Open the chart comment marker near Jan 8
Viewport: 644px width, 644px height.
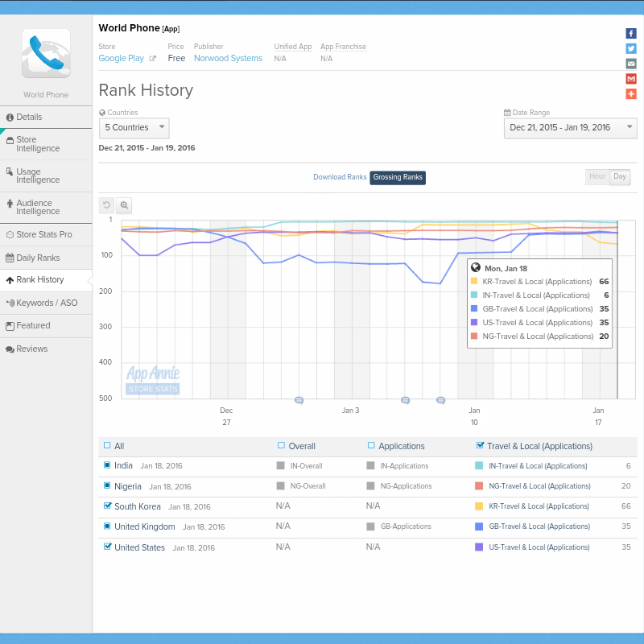point(440,400)
